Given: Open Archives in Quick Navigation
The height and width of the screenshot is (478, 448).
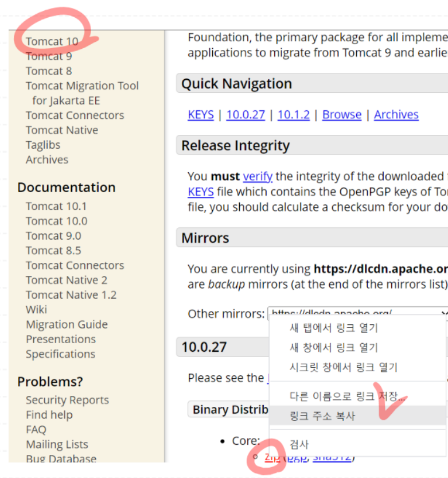Looking at the screenshot, I should click(x=396, y=115).
